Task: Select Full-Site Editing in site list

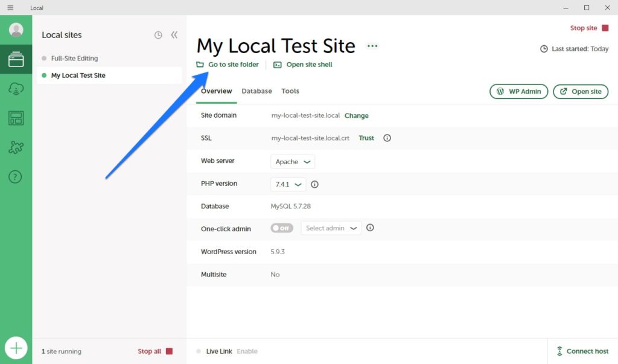Action: (x=74, y=59)
